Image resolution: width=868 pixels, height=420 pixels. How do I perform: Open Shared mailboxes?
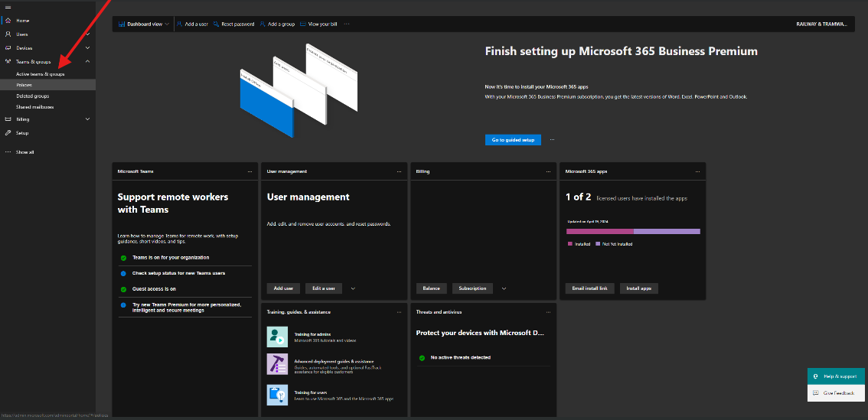(x=35, y=107)
